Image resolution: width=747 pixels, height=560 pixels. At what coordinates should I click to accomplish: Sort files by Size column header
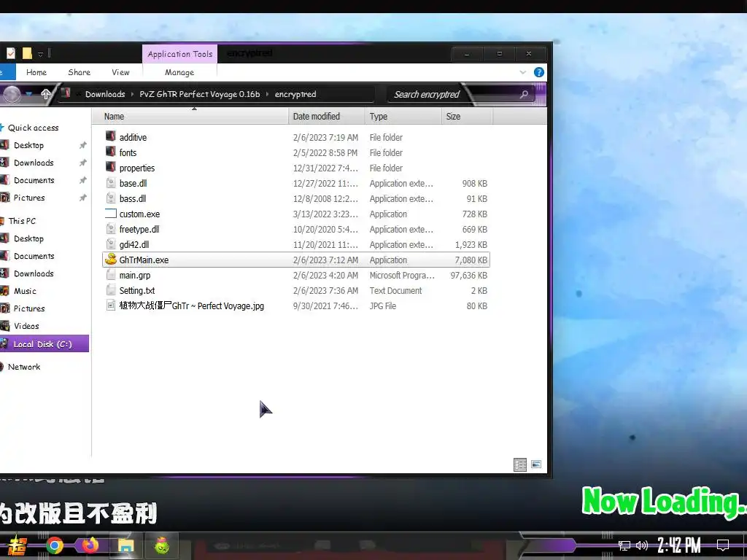pos(467,116)
